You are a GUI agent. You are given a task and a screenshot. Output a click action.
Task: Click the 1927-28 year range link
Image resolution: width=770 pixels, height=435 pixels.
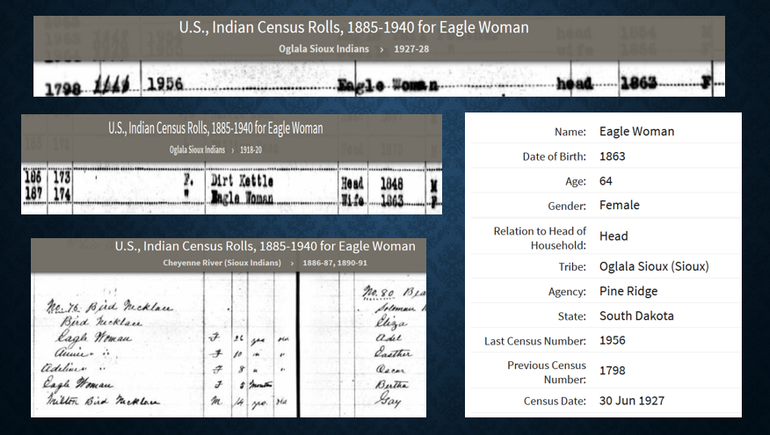pyautogui.click(x=412, y=49)
